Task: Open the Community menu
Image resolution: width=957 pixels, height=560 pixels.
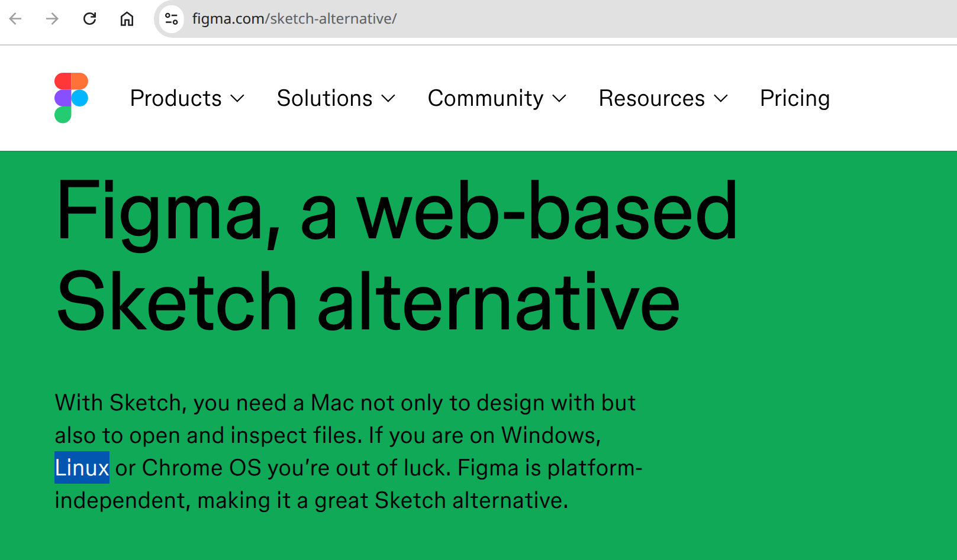Action: pos(497,98)
